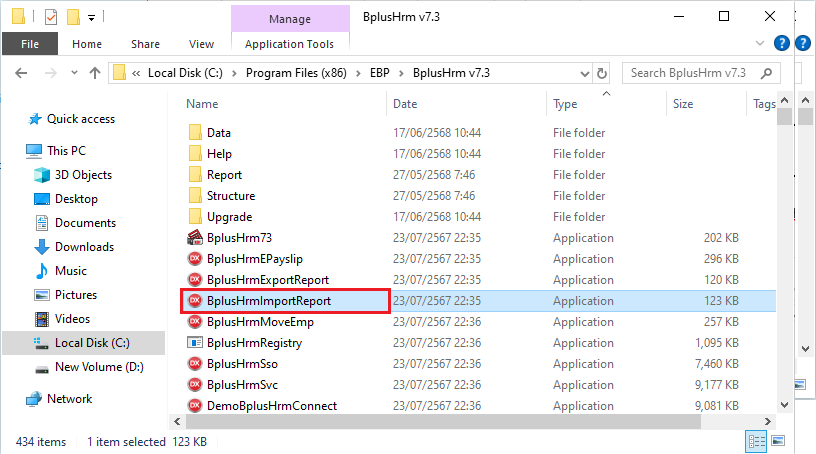This screenshot has width=816, height=454.
Task: Select the BplusHrmEPayslip application icon
Action: 195,259
